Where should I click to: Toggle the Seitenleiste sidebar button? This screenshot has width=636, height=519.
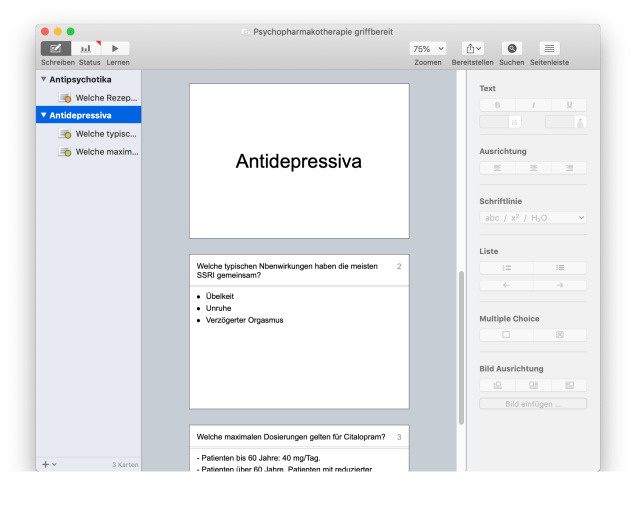548,48
